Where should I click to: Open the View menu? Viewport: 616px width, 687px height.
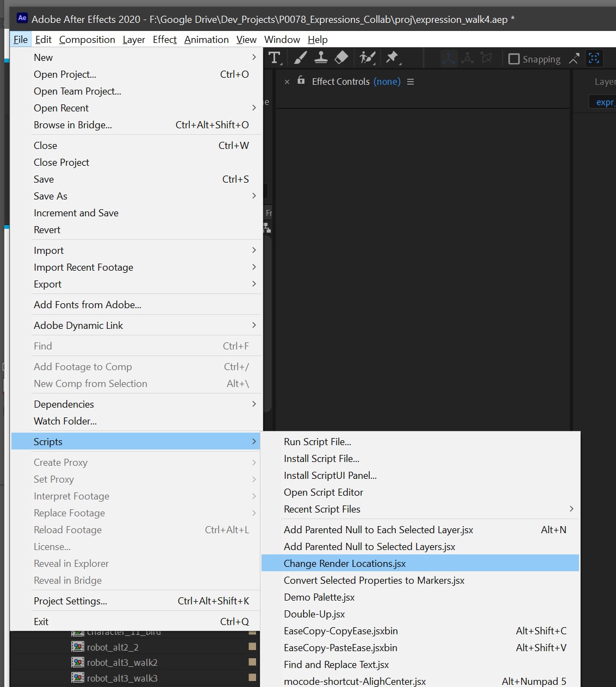tap(246, 40)
